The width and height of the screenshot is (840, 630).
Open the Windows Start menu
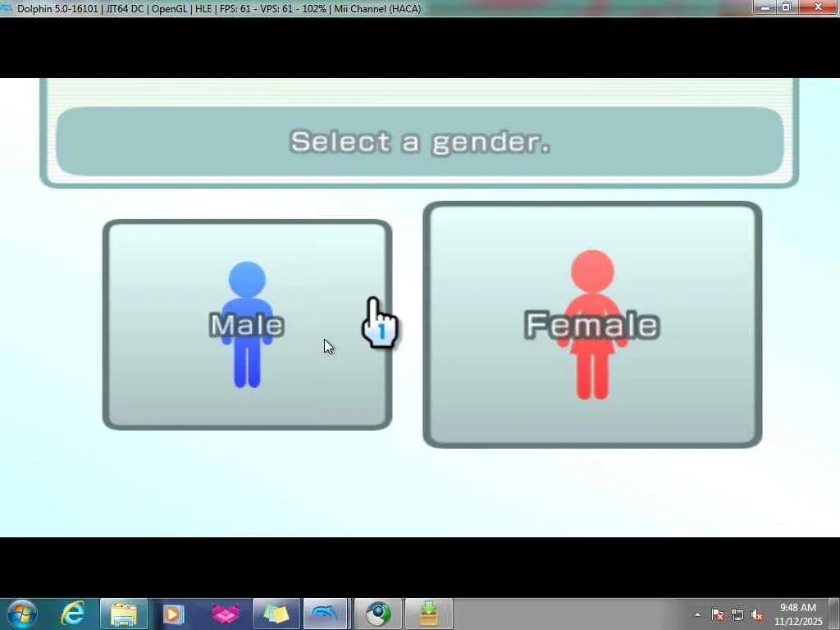(x=22, y=614)
